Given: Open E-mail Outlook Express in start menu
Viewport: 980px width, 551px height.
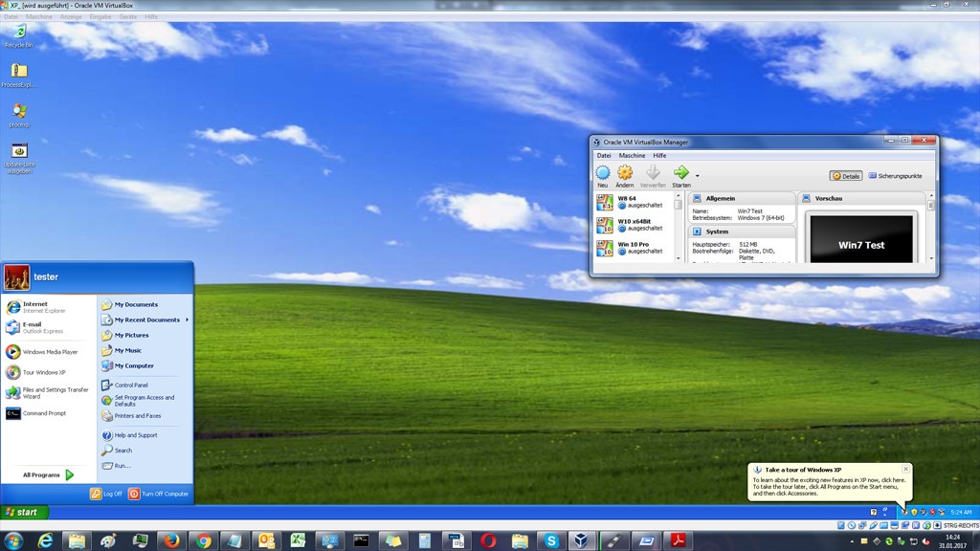Looking at the screenshot, I should click(49, 327).
